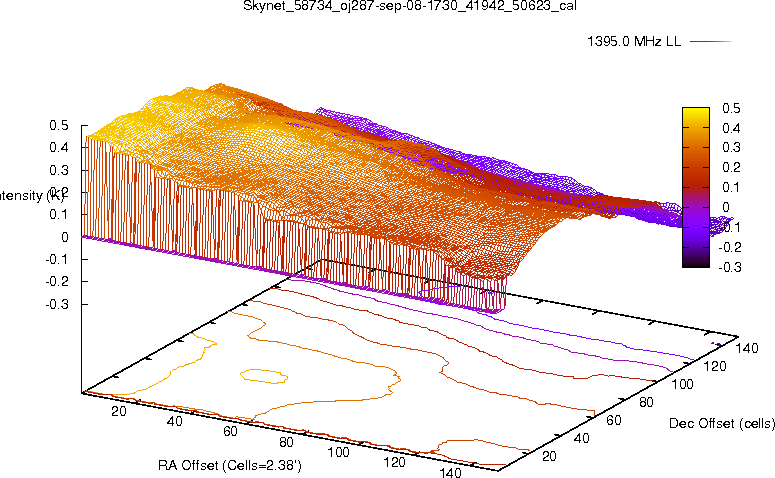Click Dec Offset axis tick label 120
The width and height of the screenshot is (775, 478).
pos(715,366)
